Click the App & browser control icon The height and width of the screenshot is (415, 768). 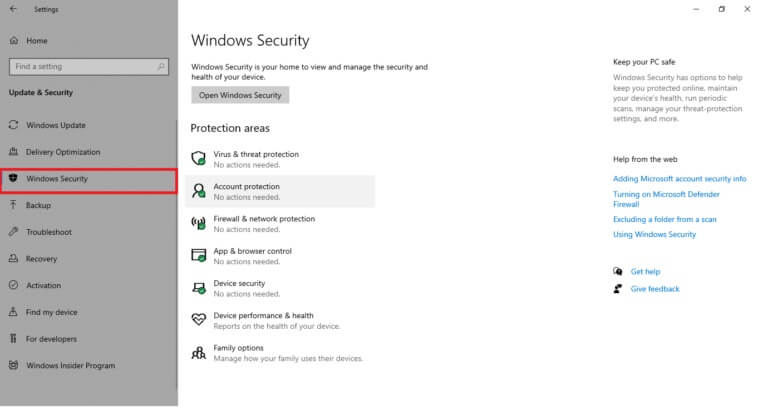click(197, 255)
